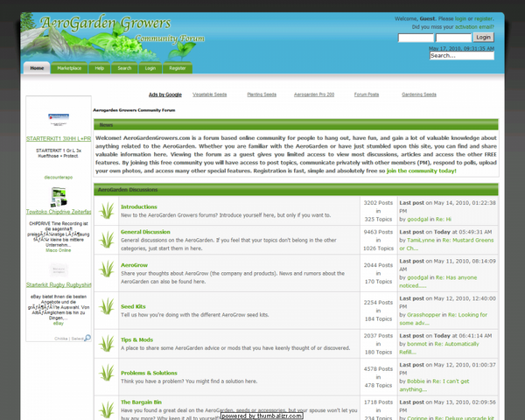
Task: Open the Gardening Seeds ad link
Action: (419, 94)
